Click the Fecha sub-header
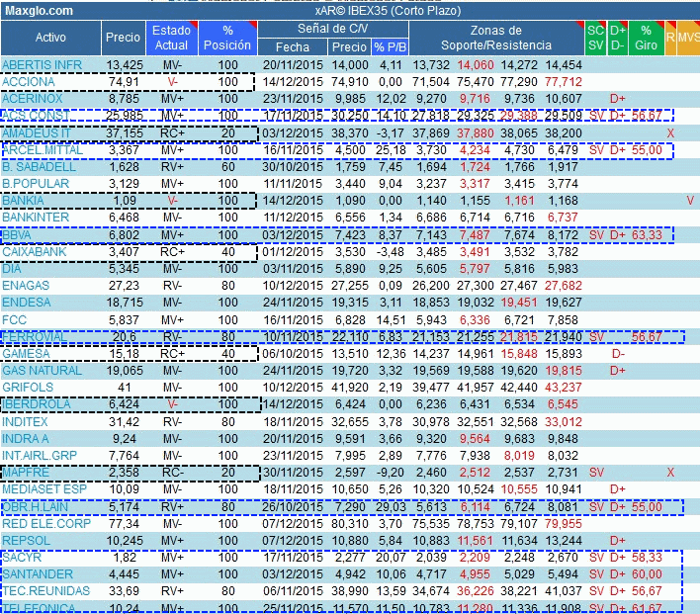The width and height of the screenshot is (700, 614). pos(293,46)
